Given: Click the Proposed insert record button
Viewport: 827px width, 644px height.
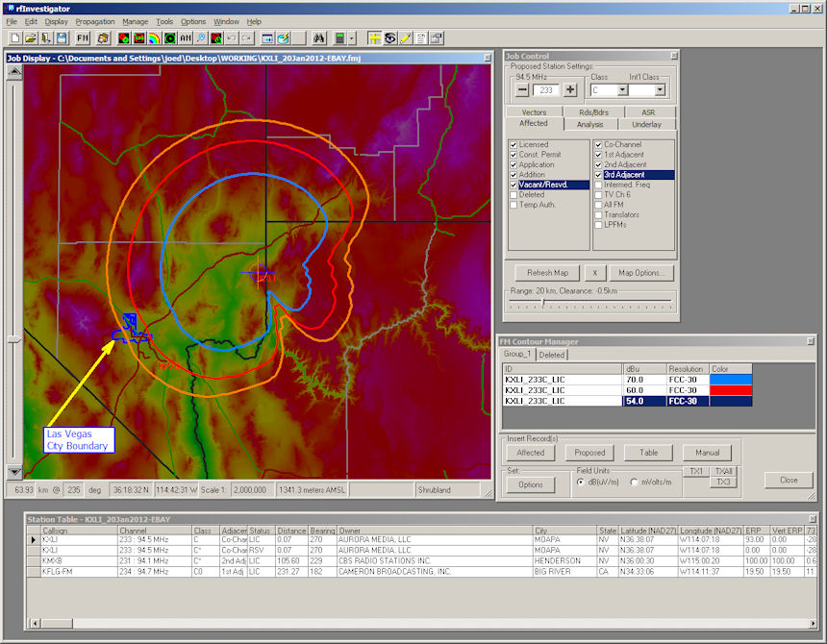Looking at the screenshot, I should (589, 453).
